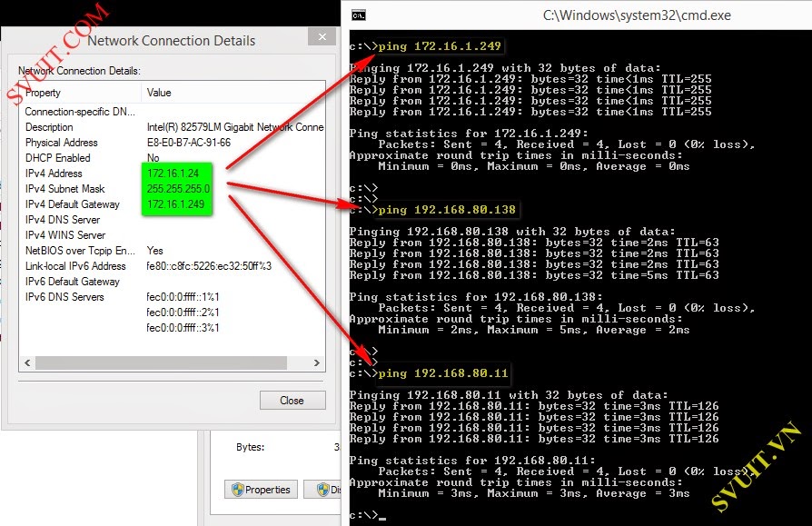Click left arrow of horizontal scrollbar
The height and width of the screenshot is (526, 812).
[x=27, y=362]
